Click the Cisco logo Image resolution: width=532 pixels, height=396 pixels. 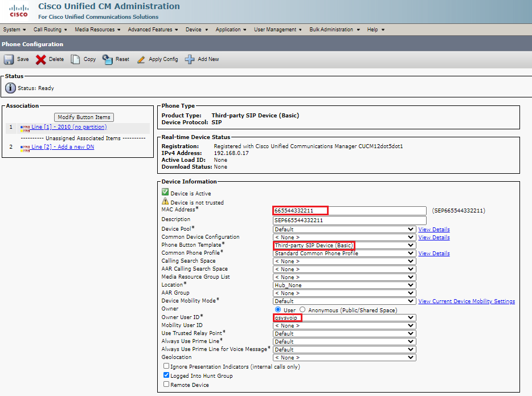coord(18,11)
